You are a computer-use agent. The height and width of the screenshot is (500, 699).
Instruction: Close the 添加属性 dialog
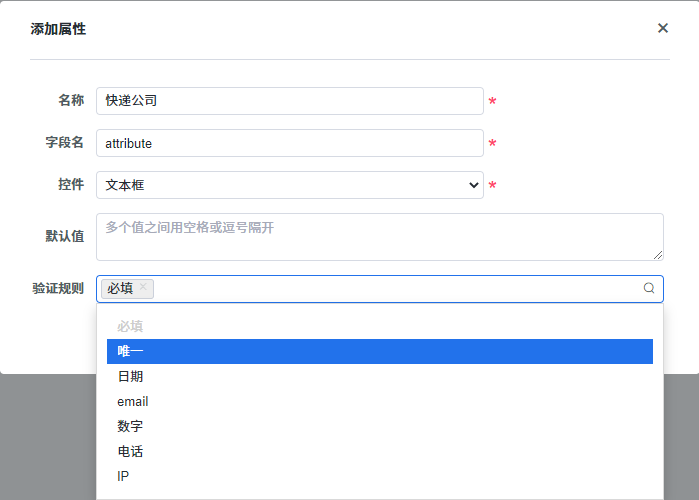click(662, 28)
